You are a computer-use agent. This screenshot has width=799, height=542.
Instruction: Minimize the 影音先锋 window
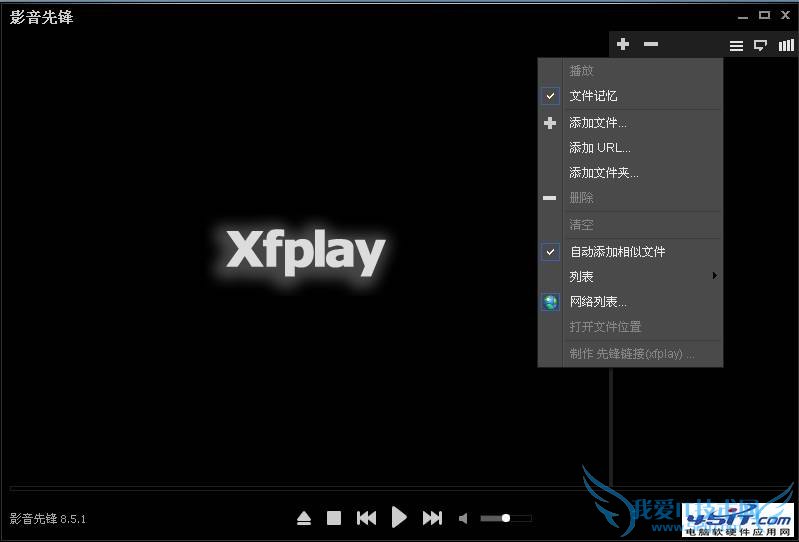pyautogui.click(x=742, y=17)
